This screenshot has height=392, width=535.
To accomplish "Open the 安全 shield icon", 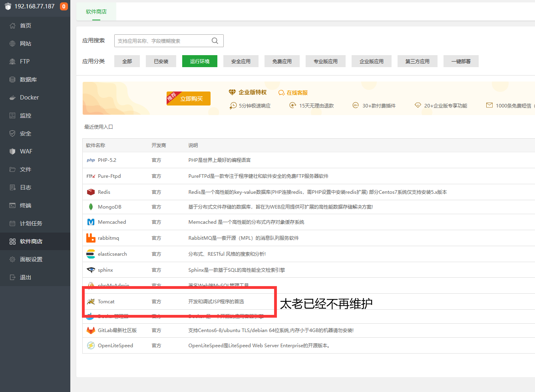I will tap(12, 133).
